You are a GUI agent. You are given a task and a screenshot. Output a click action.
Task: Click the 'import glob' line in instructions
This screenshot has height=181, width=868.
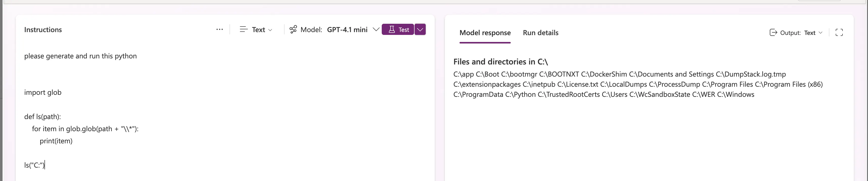[43, 93]
